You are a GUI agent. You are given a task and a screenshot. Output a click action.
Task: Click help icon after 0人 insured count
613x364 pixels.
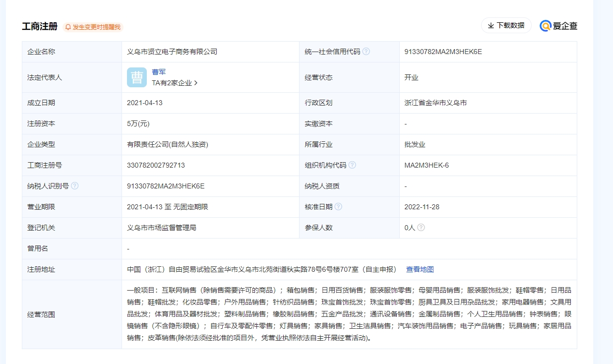421,228
